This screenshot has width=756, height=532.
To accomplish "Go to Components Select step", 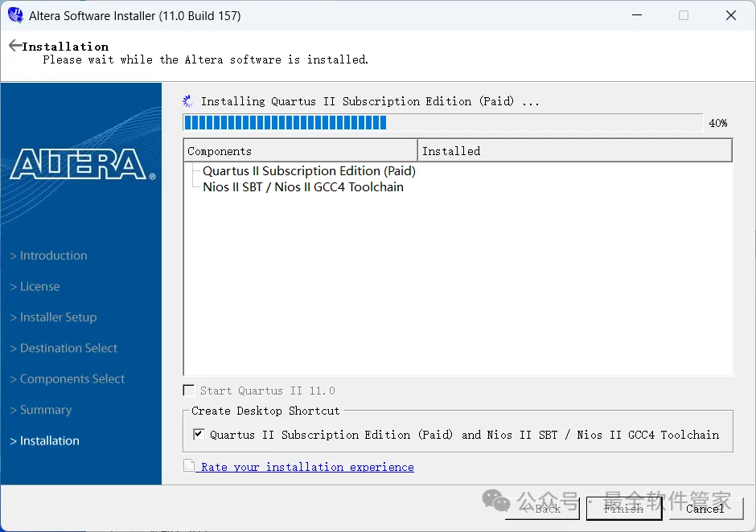I will 68,379.
